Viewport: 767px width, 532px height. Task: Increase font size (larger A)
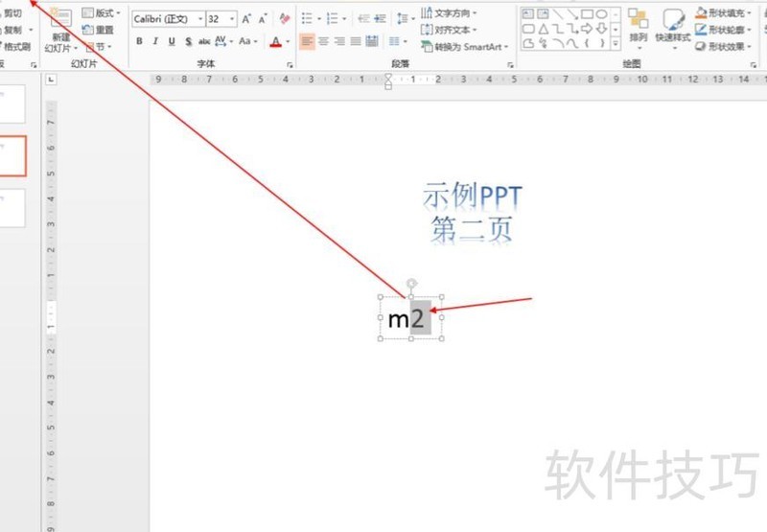pyautogui.click(x=246, y=19)
